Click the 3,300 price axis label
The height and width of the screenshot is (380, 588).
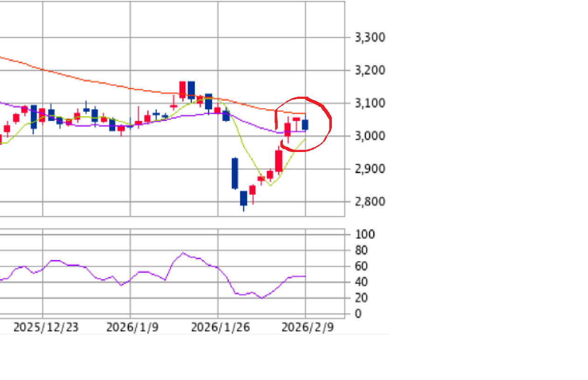pyautogui.click(x=370, y=37)
